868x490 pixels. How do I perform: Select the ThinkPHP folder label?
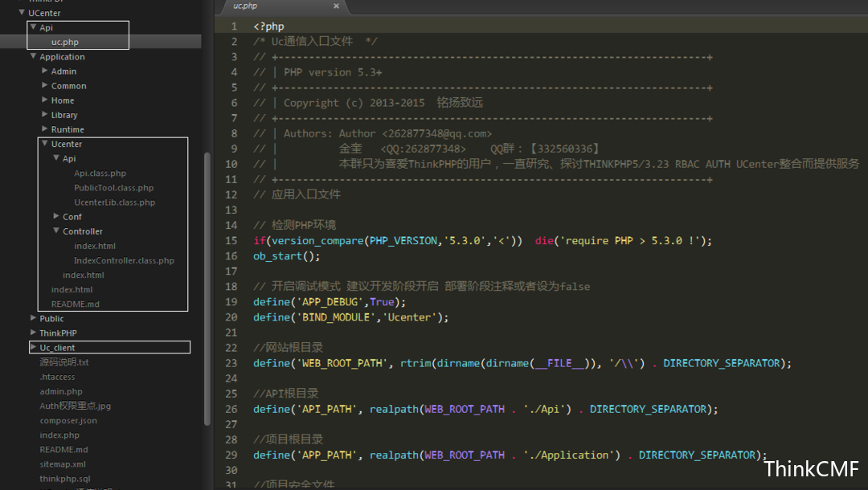(x=58, y=333)
